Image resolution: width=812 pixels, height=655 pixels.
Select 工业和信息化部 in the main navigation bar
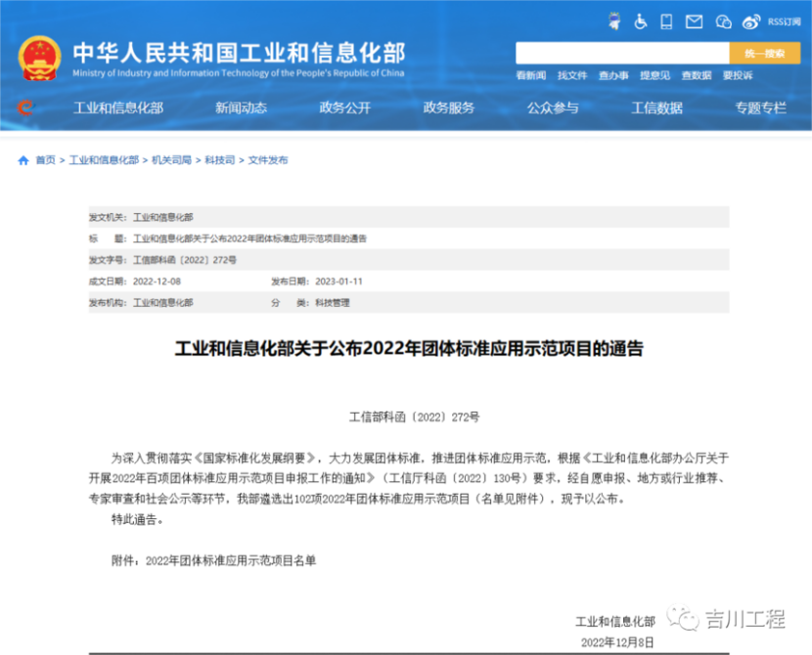[x=118, y=108]
